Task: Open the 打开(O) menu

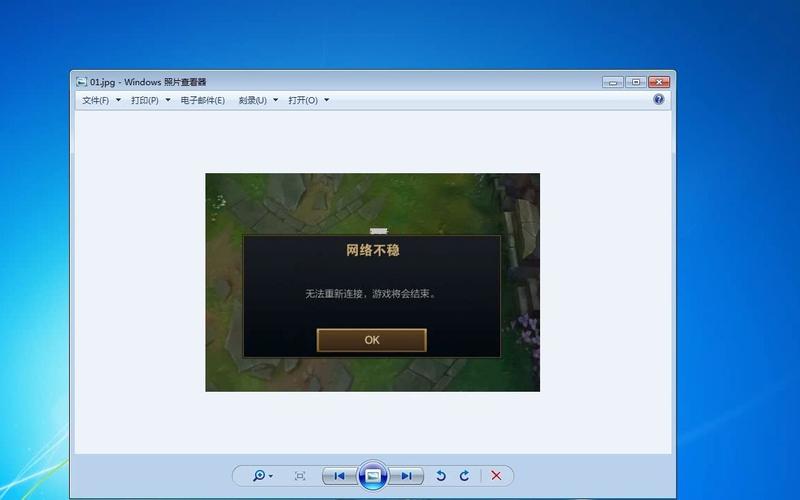Action: point(303,100)
